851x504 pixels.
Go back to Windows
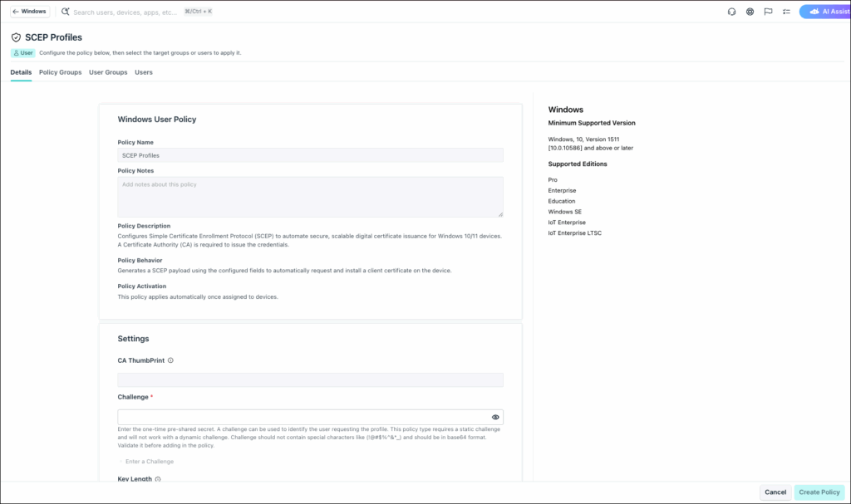coord(30,12)
